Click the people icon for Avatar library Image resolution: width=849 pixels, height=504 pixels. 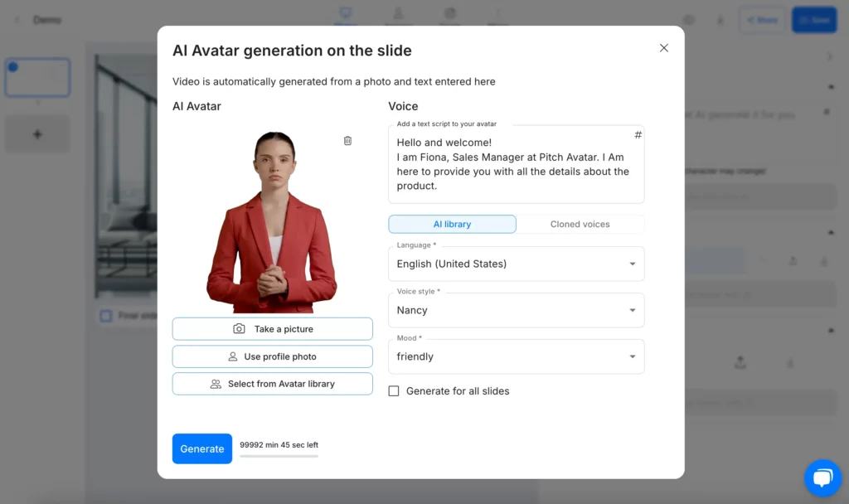(x=216, y=384)
